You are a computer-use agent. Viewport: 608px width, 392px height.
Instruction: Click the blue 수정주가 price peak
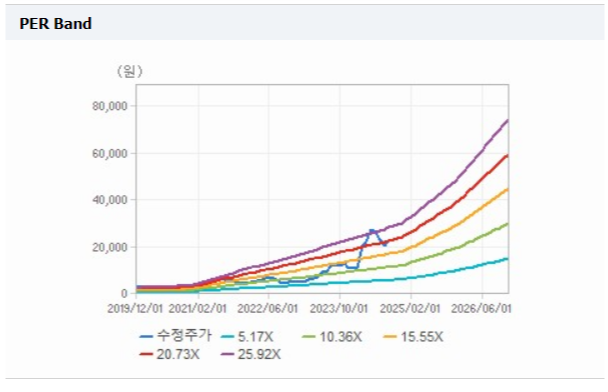pyautogui.click(x=371, y=230)
